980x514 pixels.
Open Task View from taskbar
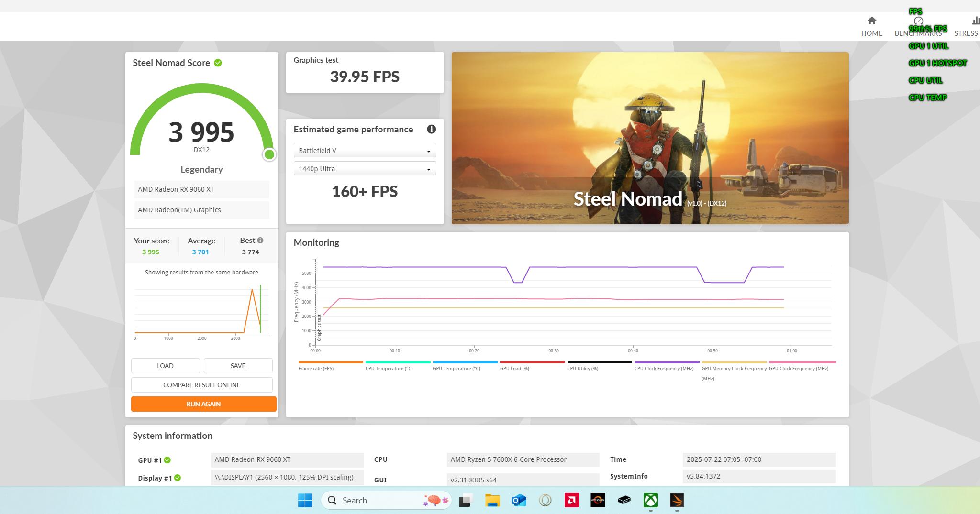point(465,501)
